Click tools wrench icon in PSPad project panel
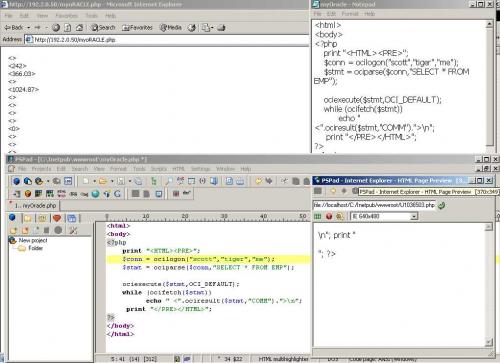The height and width of the screenshot is (363, 500). pos(73,230)
